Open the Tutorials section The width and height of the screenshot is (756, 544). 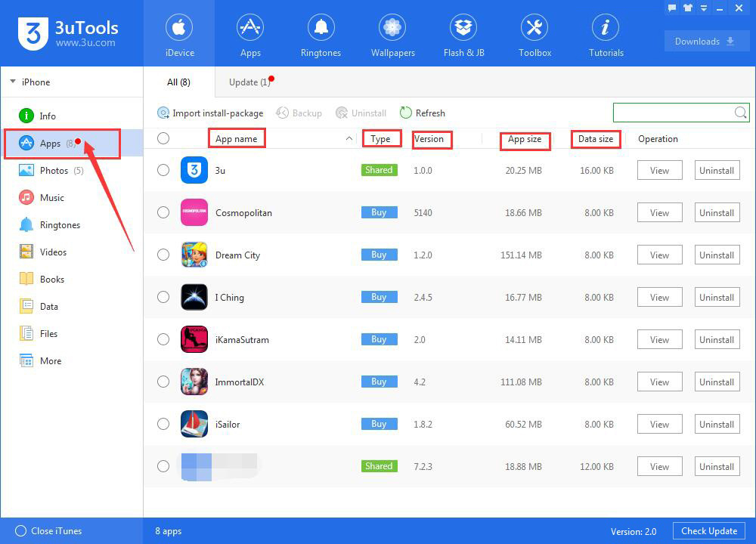pyautogui.click(x=606, y=36)
